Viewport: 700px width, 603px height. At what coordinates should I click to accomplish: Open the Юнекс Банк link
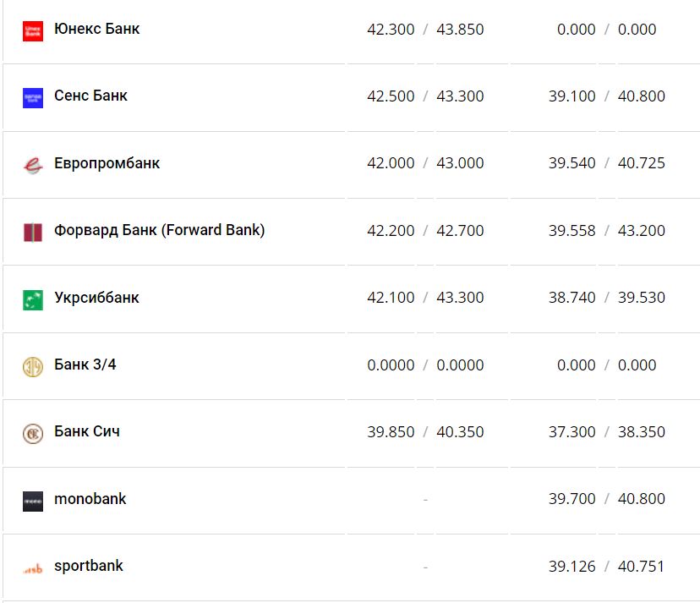96,29
